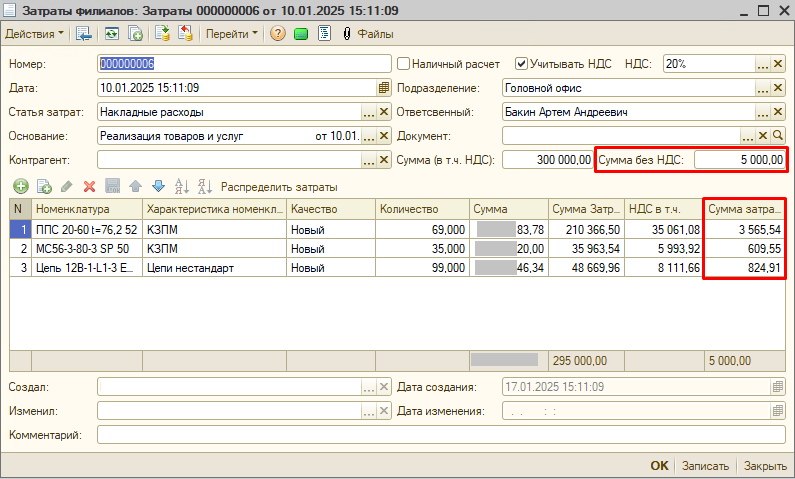
Task: Open selection for Документ via ellipsis
Action: click(x=747, y=135)
